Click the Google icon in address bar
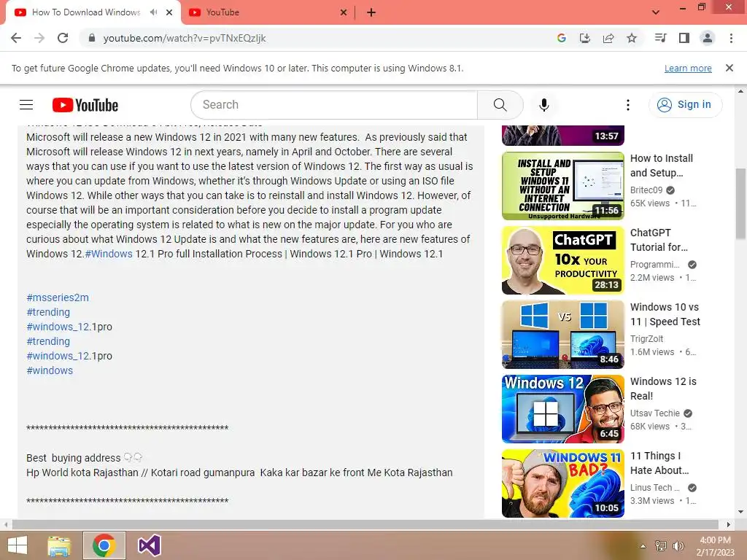The height and width of the screenshot is (560, 747). point(562,38)
